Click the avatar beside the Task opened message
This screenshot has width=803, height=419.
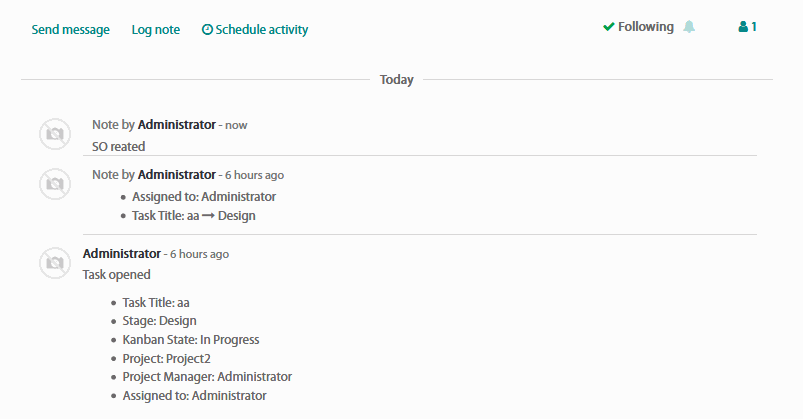click(55, 263)
